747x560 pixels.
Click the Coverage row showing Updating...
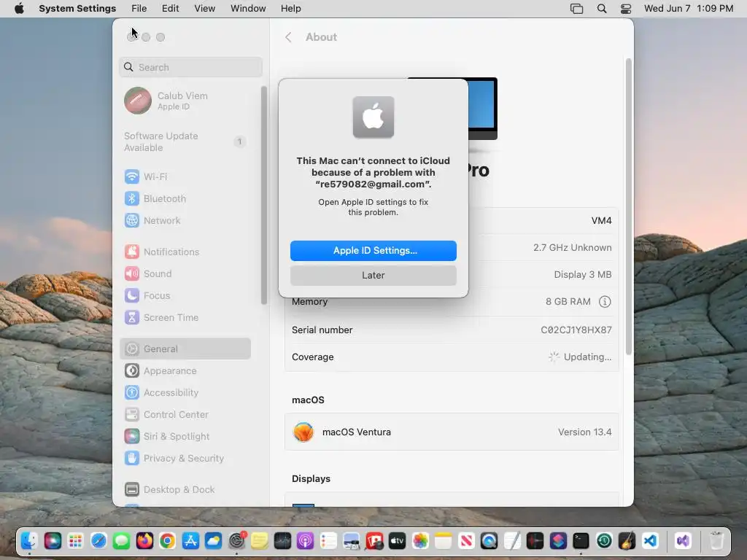click(452, 357)
